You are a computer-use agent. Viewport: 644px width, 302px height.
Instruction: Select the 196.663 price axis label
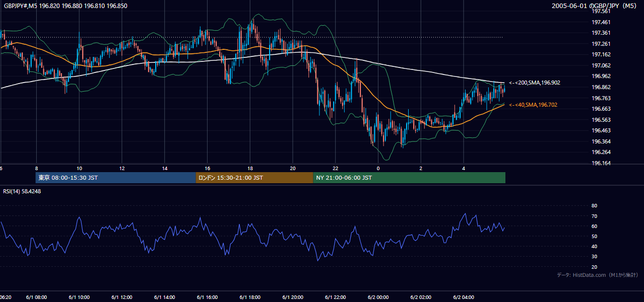[x=601, y=109]
